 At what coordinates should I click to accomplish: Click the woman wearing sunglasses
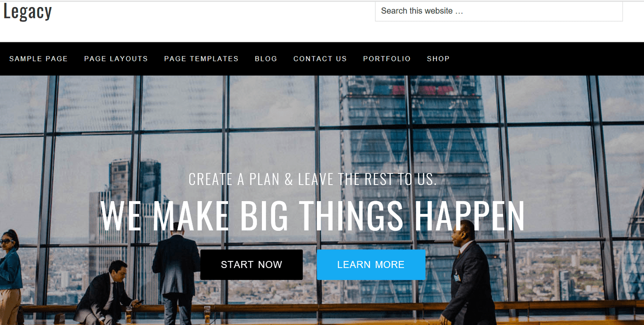10,278
